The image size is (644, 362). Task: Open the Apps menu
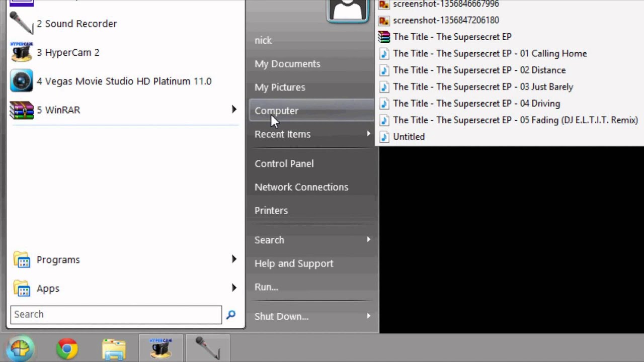tap(48, 289)
